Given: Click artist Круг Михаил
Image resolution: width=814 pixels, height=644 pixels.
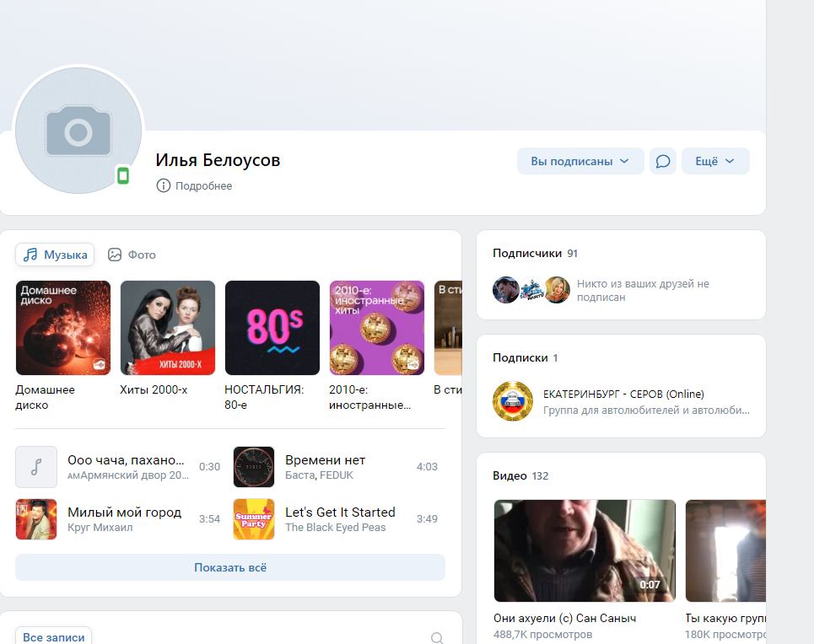Looking at the screenshot, I should point(100,527).
